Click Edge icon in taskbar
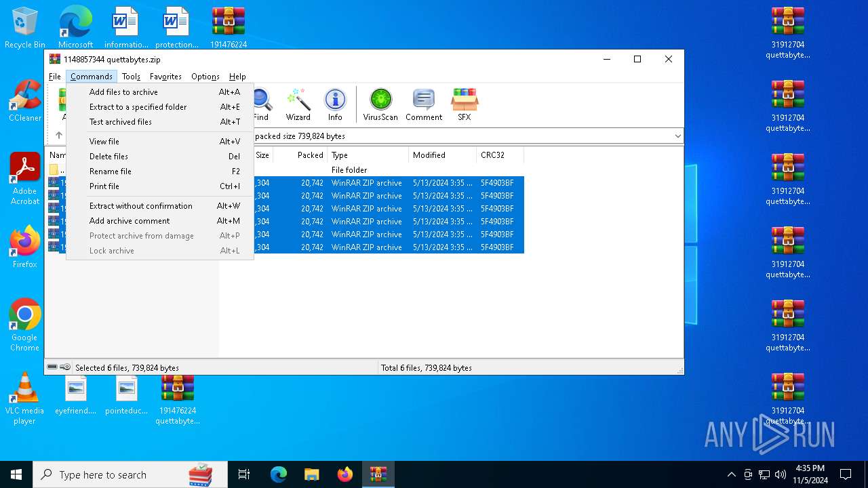 click(279, 474)
